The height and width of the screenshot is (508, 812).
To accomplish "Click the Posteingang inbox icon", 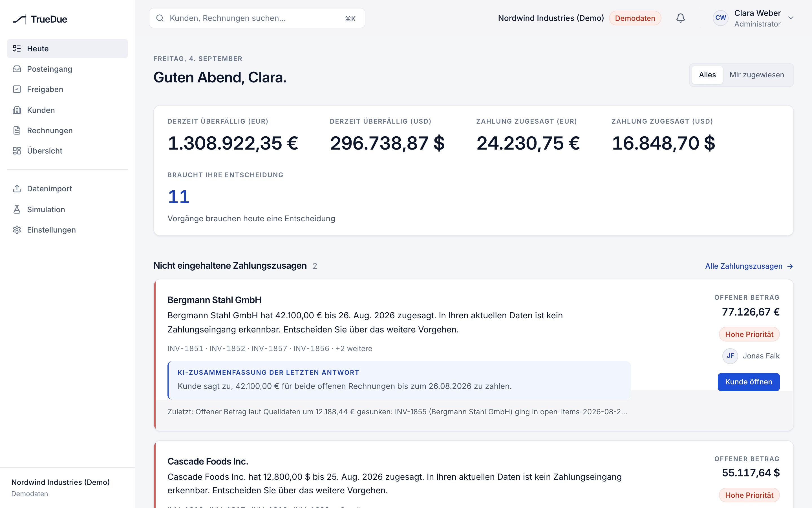I will (17, 69).
